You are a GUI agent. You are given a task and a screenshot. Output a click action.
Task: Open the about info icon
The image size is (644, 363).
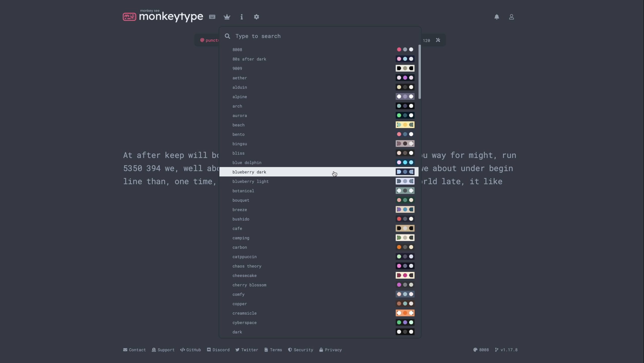[x=242, y=17]
